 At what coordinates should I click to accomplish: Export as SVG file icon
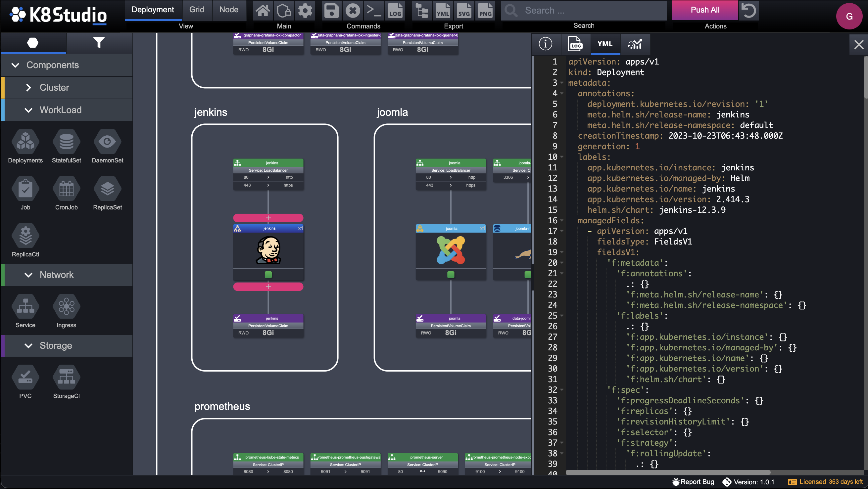pos(464,11)
